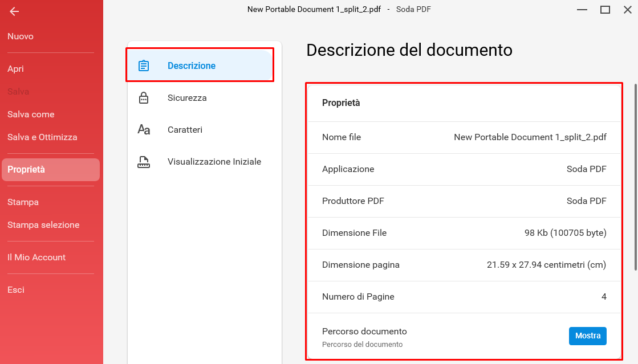The width and height of the screenshot is (638, 364).
Task: Click the Dimensione pagina label
Action: coord(360,265)
